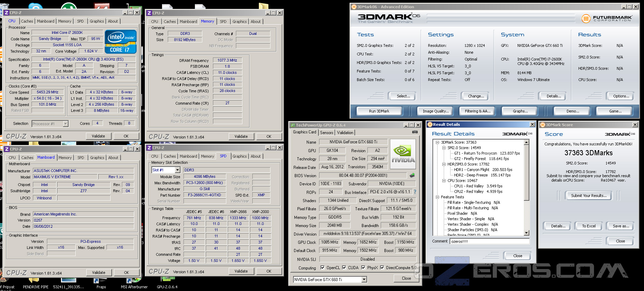Click the GPU-Z title bar icon
The image size is (644, 291).
(292, 125)
